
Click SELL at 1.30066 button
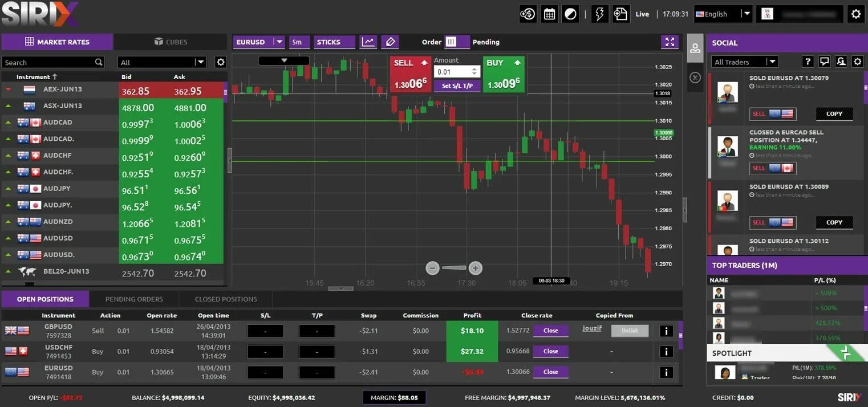(411, 74)
